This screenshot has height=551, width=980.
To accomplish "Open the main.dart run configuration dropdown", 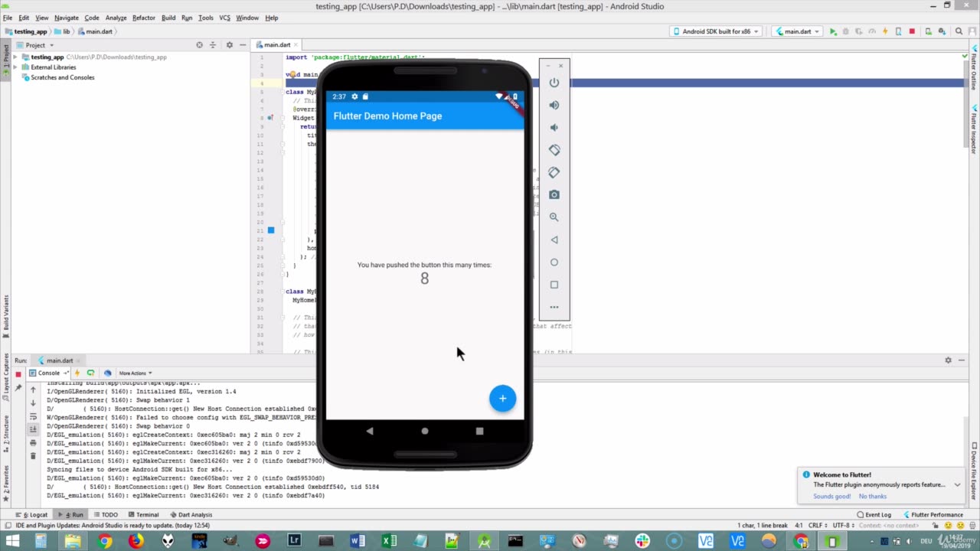I will tap(795, 31).
